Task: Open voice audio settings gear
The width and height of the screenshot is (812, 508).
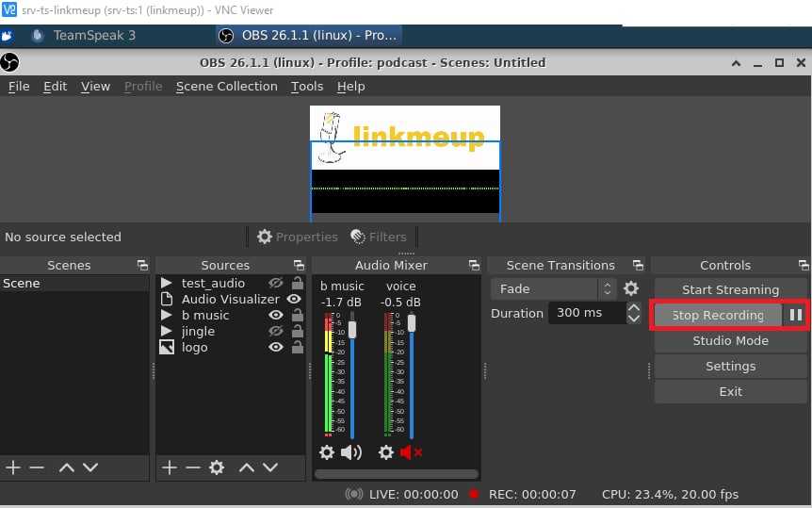Action: tap(386, 452)
